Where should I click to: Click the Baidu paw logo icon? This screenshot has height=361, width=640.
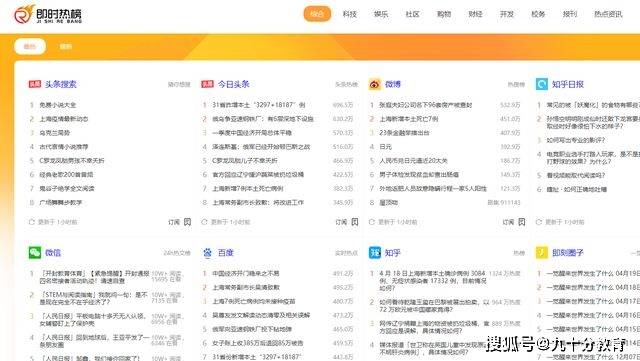207,252
